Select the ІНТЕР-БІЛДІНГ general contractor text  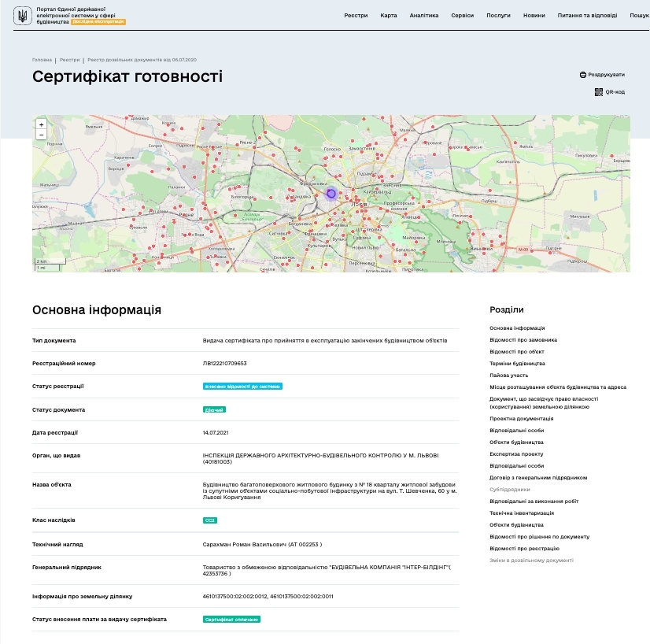[x=327, y=570]
